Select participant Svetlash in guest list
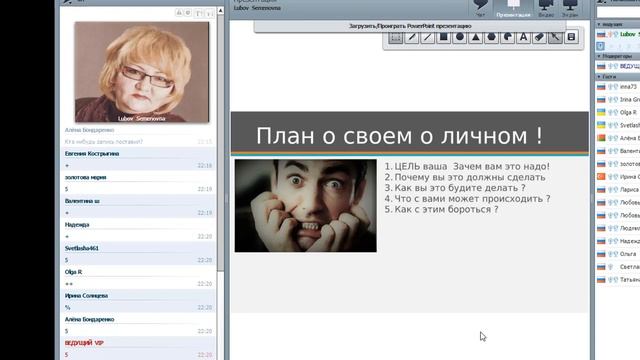The width and height of the screenshot is (640, 360). [x=618, y=125]
